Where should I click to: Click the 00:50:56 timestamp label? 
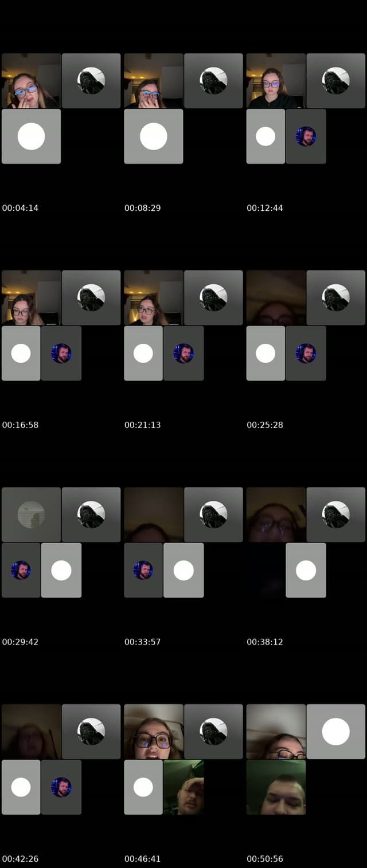[265, 859]
